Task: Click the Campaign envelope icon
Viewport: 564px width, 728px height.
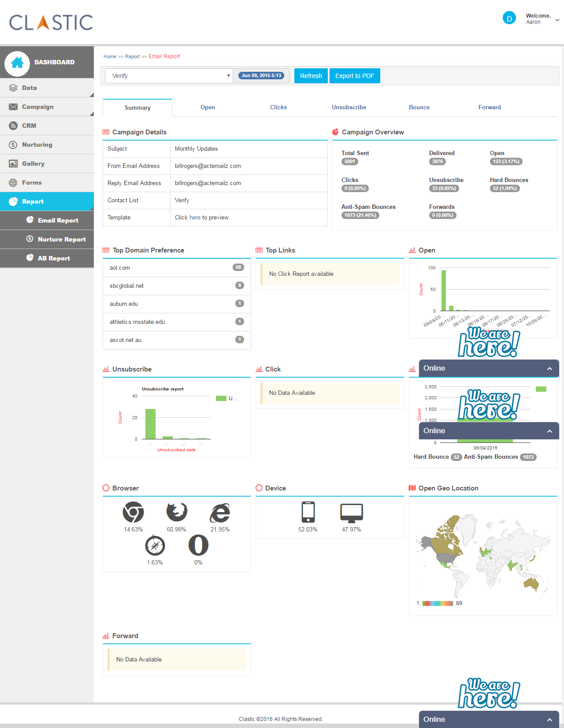Action: point(13,107)
